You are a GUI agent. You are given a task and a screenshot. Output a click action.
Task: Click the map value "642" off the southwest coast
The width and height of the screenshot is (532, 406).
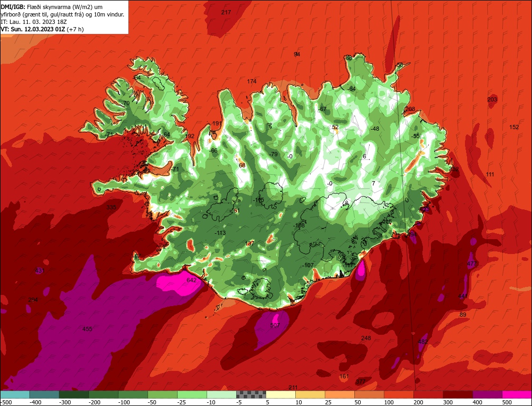[192, 280]
